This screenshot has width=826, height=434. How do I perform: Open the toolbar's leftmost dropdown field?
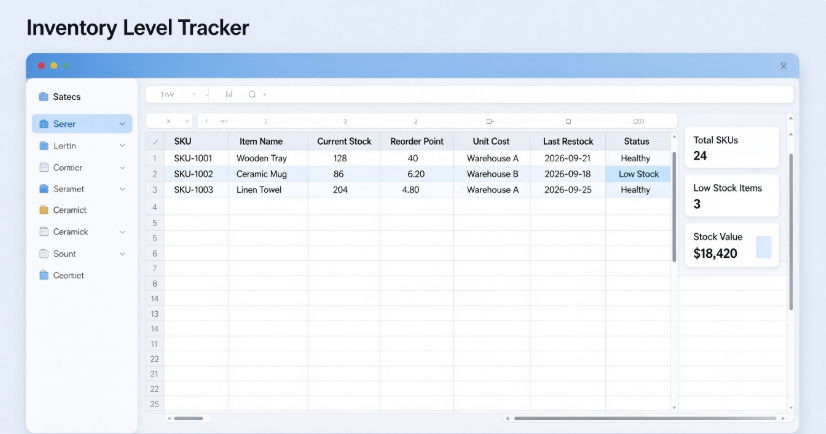178,94
